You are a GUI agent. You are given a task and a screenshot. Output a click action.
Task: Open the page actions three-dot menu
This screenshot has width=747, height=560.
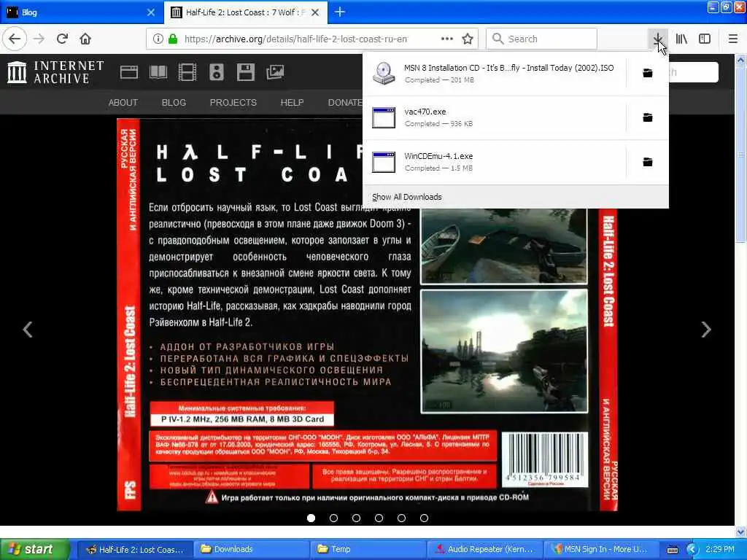[447, 39]
